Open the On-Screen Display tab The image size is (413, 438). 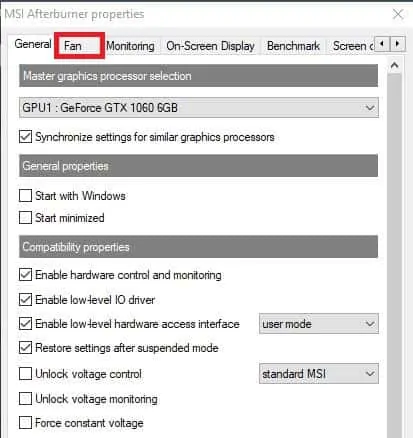pos(210,46)
